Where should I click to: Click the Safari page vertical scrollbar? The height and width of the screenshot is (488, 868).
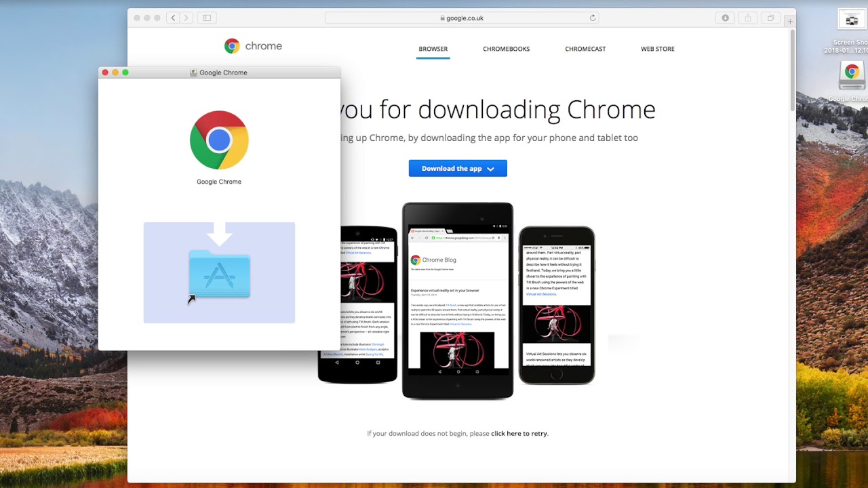pos(792,70)
